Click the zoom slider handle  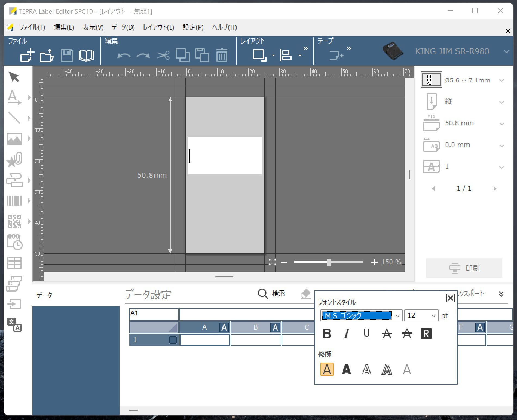(x=329, y=262)
